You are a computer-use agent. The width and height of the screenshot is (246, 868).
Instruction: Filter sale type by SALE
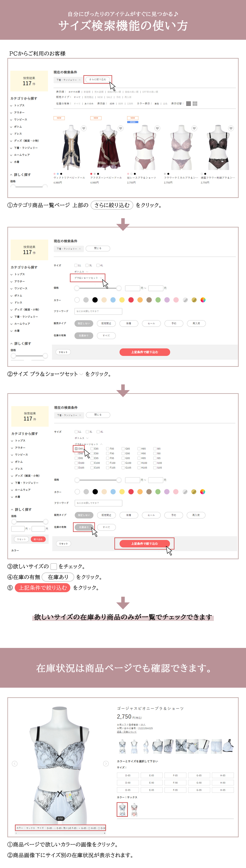tap(109, 97)
